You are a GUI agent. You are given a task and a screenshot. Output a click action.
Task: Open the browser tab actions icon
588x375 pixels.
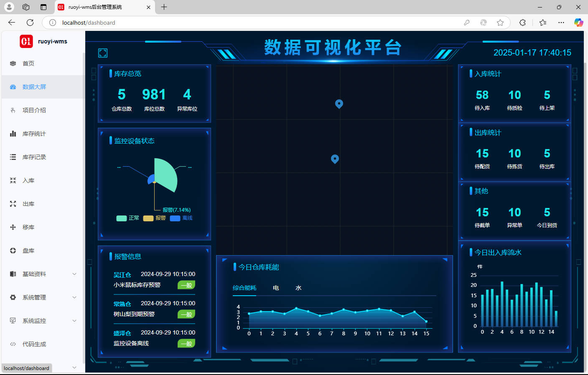(43, 7)
